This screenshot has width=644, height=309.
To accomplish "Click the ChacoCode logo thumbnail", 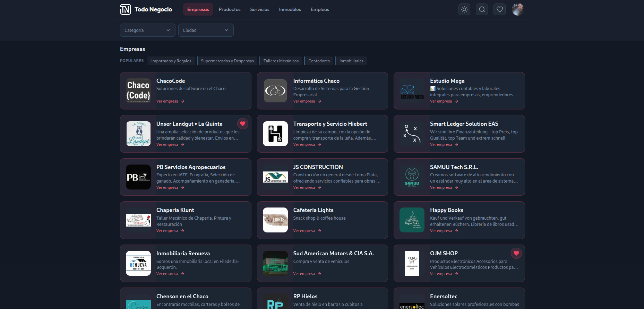I will click(138, 91).
